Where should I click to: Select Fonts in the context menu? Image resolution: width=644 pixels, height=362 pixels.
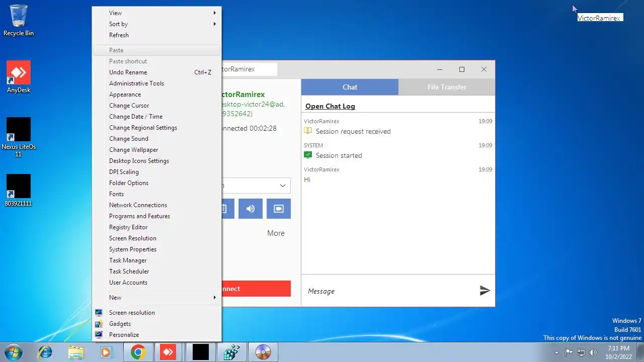click(157, 194)
